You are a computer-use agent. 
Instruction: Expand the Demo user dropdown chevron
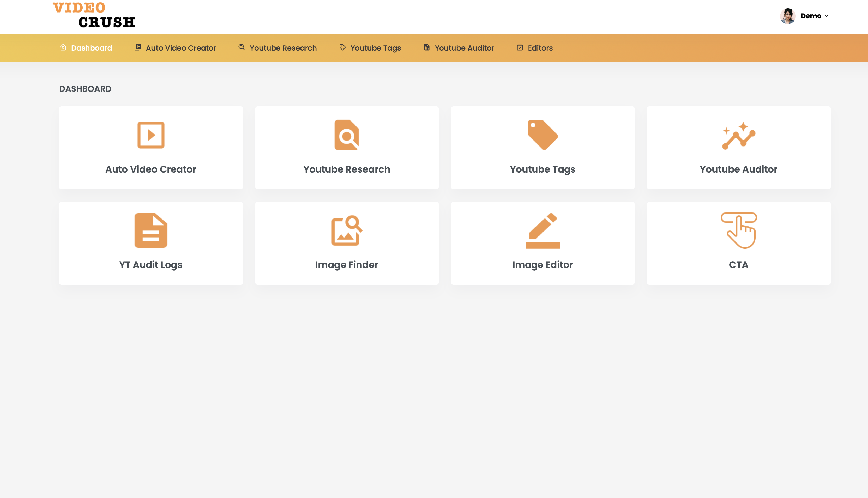tap(826, 16)
